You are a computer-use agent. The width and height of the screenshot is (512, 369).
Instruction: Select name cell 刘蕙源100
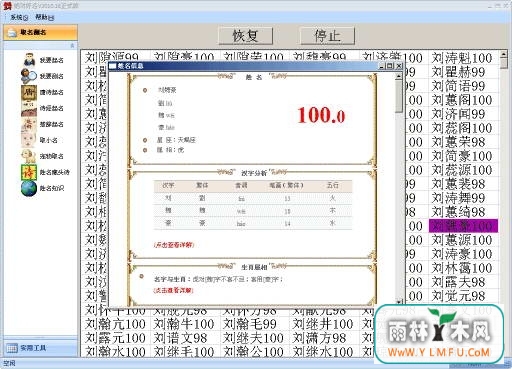pos(463,240)
